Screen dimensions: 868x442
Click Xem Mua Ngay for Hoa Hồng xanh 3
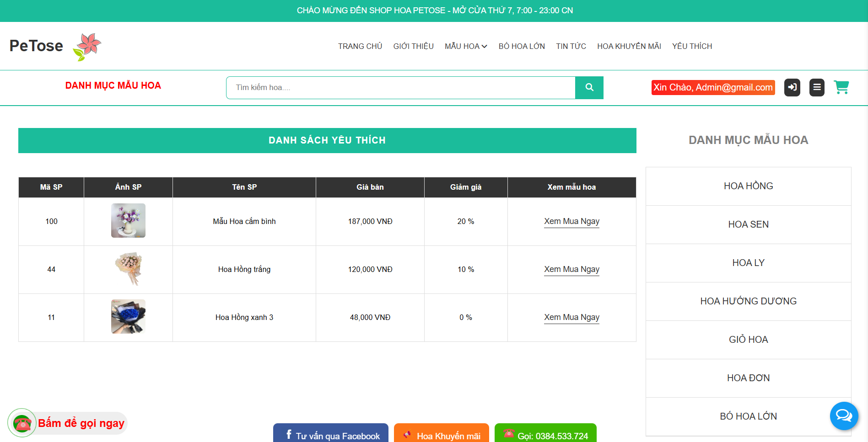(x=571, y=317)
